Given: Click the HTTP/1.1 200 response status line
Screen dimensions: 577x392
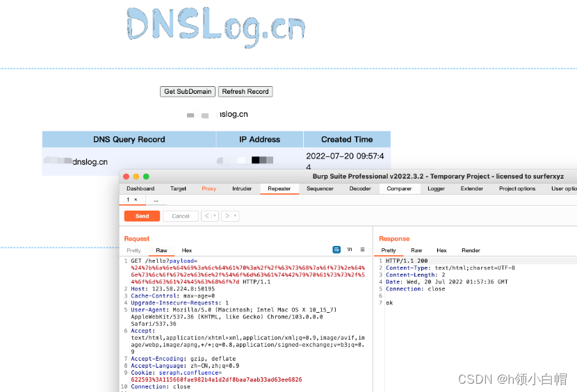Looking at the screenshot, I should [x=407, y=261].
